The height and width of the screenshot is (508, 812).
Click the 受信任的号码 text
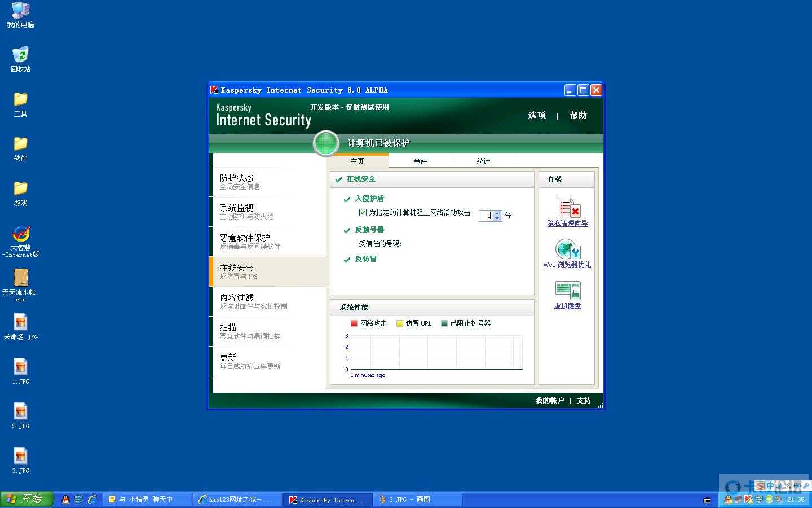point(380,244)
